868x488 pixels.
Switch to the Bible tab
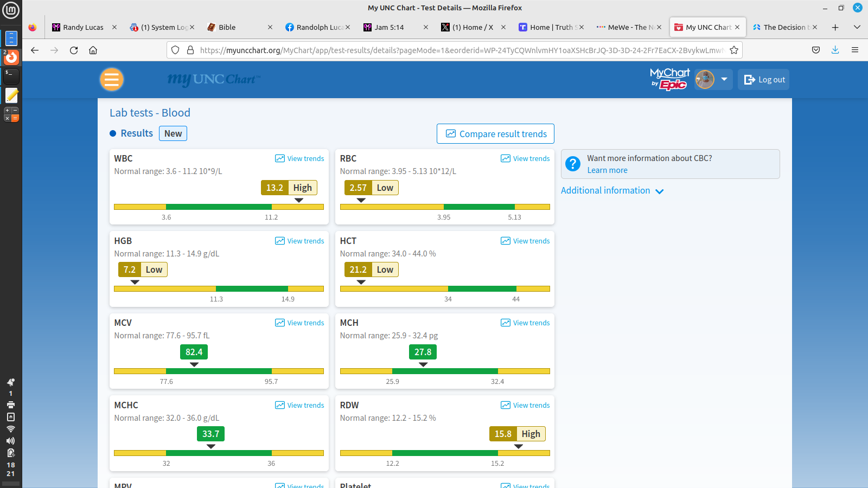click(x=228, y=27)
